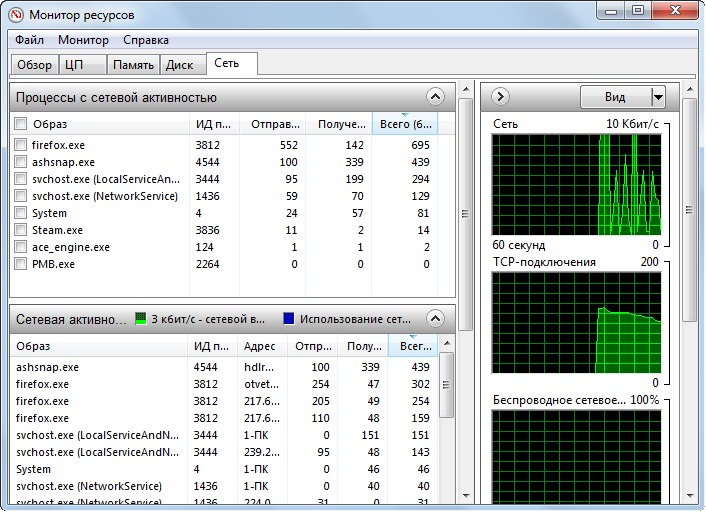
Task: Open the Диск tab
Action: click(x=179, y=65)
